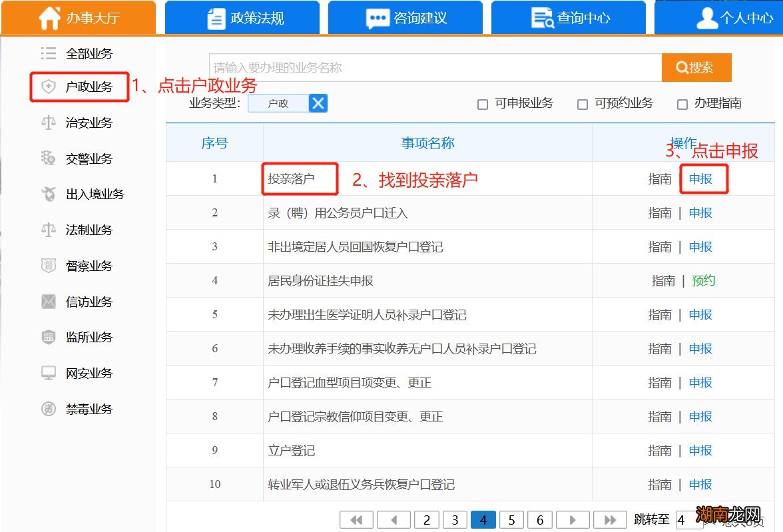Open 督察业务 from the sidebar

79,266
